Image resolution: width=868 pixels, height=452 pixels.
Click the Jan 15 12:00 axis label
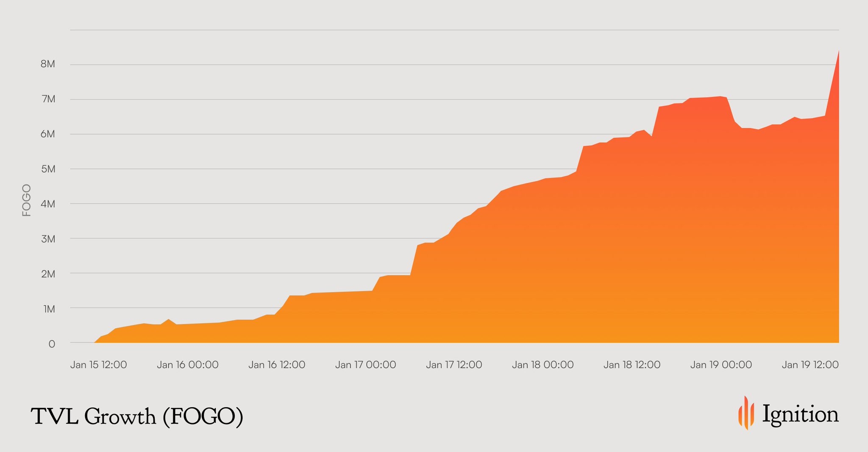pos(98,365)
